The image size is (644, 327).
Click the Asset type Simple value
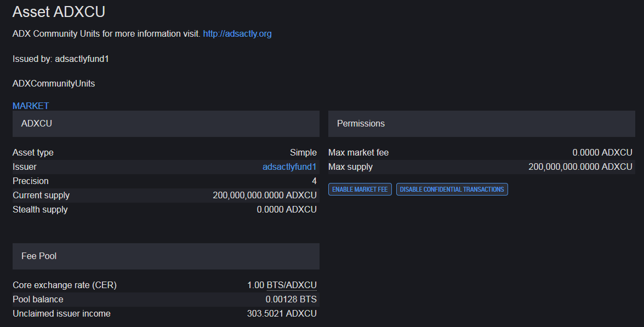(303, 153)
